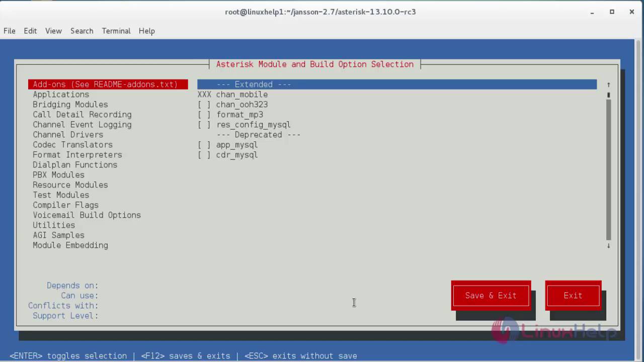The height and width of the screenshot is (362, 644).
Task: Click the chan_ooh323 module name
Action: tap(242, 105)
